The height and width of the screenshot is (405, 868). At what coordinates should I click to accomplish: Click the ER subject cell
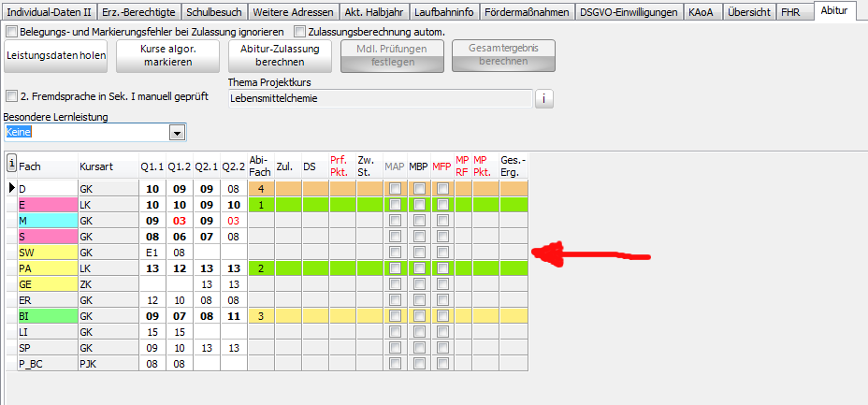point(48,300)
